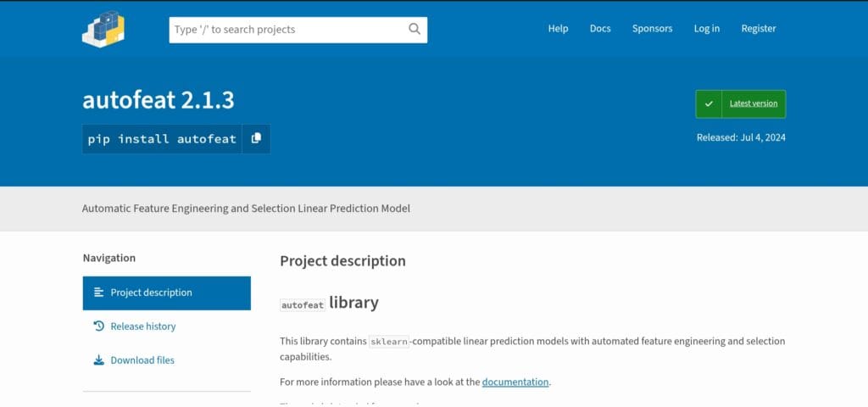Click the download arrow icon in the navigation
Image resolution: width=868 pixels, height=407 pixels.
(99, 360)
